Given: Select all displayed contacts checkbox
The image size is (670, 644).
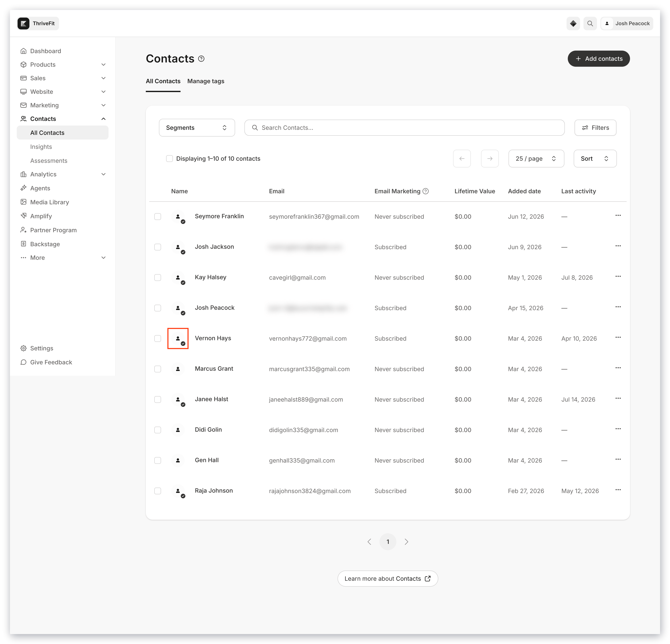Looking at the screenshot, I should (170, 158).
